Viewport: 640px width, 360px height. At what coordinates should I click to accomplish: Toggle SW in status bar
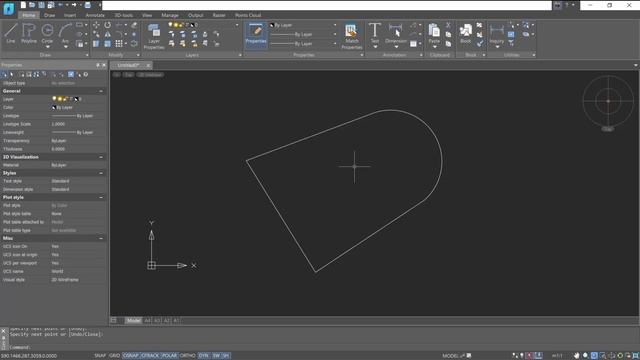[216, 356]
